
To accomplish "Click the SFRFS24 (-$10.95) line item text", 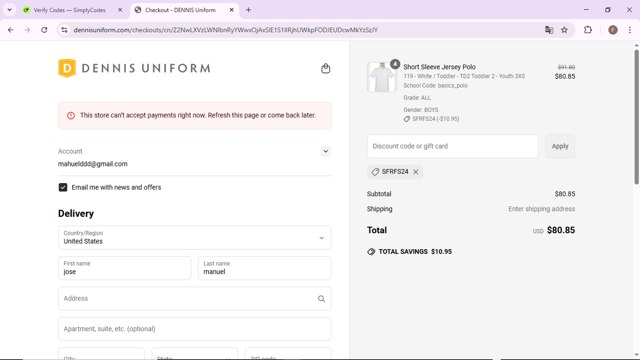I will pos(436,119).
